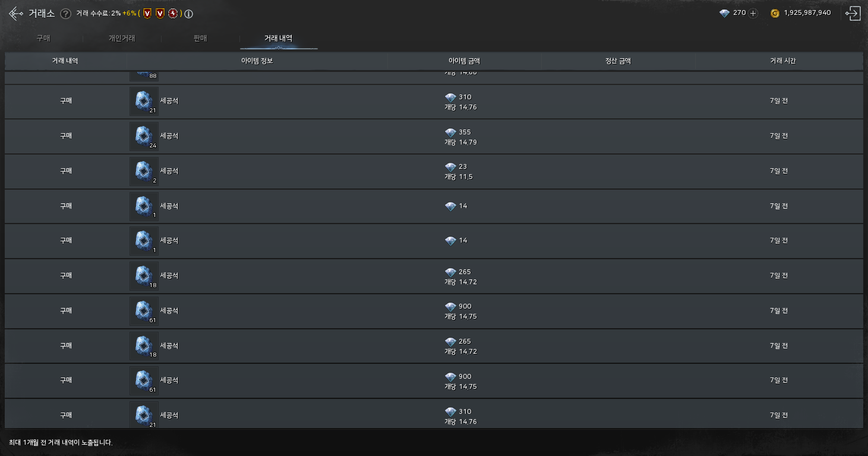Click the diamond icon beside price 355
Viewport: 868px width, 456px height.
click(450, 132)
